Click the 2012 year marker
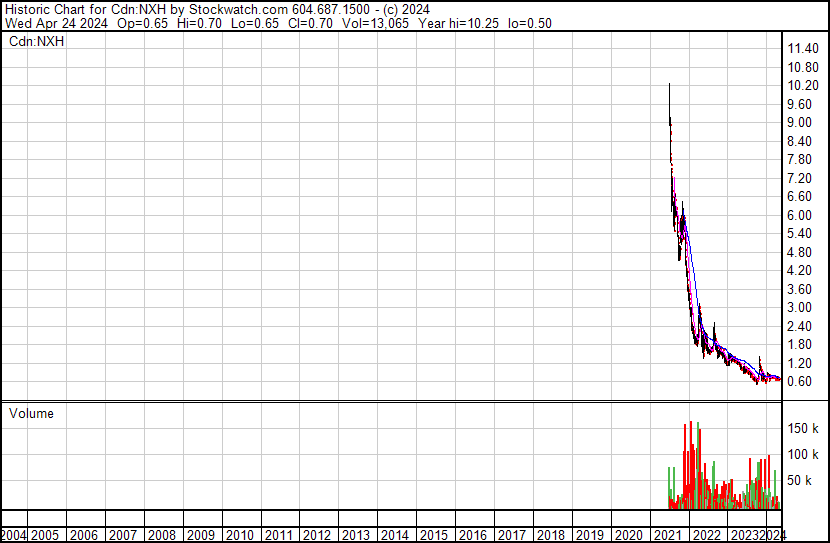Image resolution: width=830 pixels, height=543 pixels. click(x=317, y=535)
